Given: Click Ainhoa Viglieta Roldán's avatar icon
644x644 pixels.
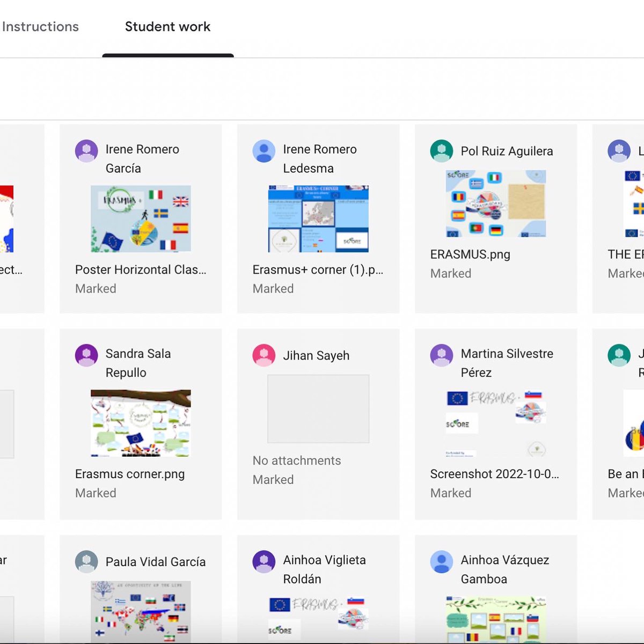Looking at the screenshot, I should point(264,561).
